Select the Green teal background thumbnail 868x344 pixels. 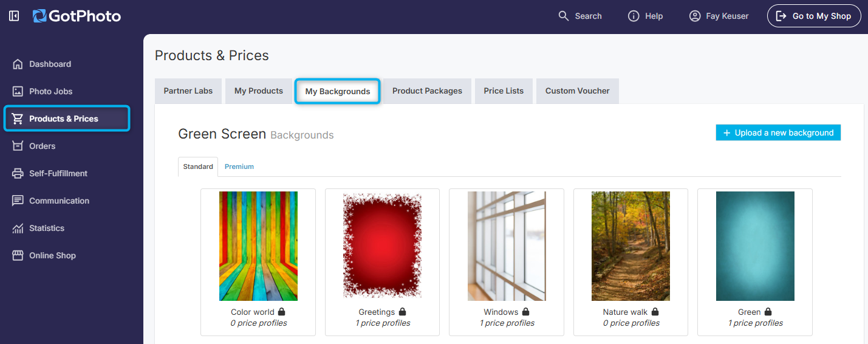pyautogui.click(x=755, y=246)
